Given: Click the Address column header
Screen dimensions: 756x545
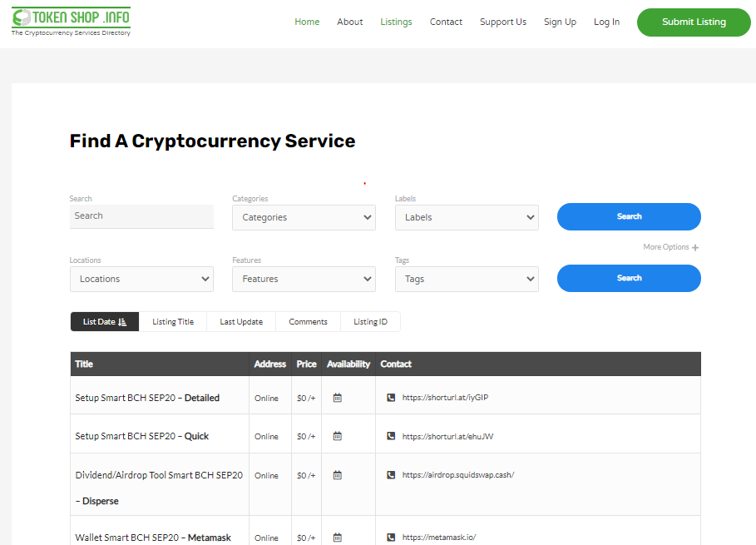Looking at the screenshot, I should [x=270, y=364].
